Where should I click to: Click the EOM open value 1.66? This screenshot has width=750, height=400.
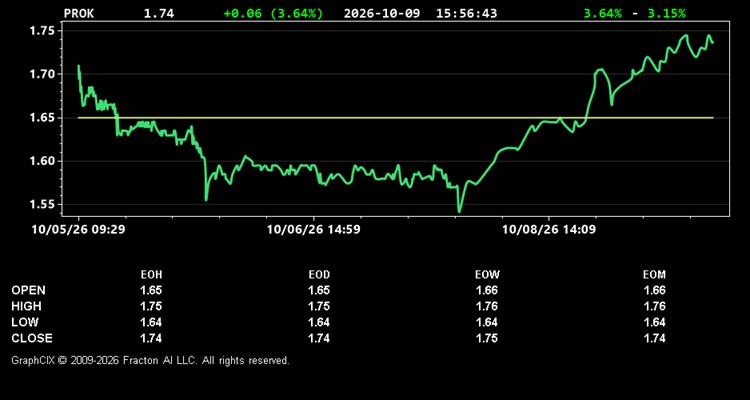654,290
